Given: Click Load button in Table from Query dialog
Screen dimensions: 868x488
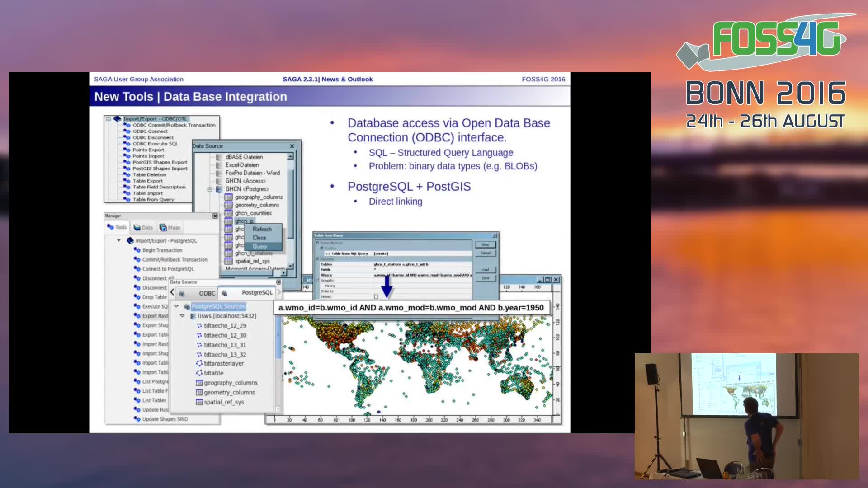Looking at the screenshot, I should (485, 270).
